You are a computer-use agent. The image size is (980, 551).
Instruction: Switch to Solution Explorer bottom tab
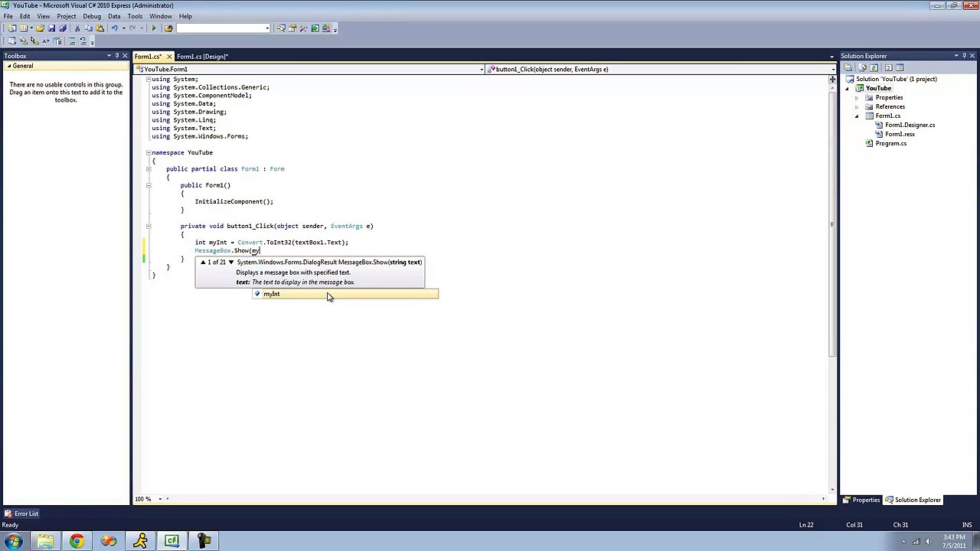pyautogui.click(x=913, y=500)
